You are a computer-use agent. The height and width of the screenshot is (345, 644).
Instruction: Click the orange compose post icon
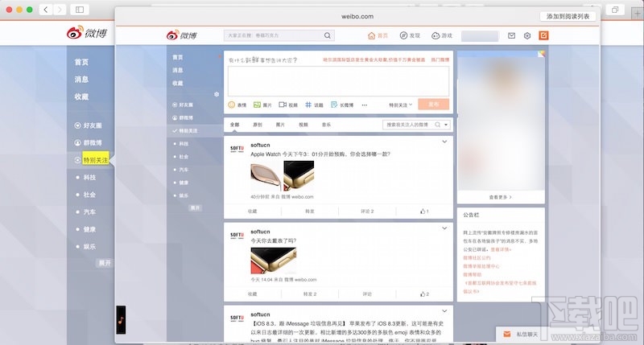point(543,35)
